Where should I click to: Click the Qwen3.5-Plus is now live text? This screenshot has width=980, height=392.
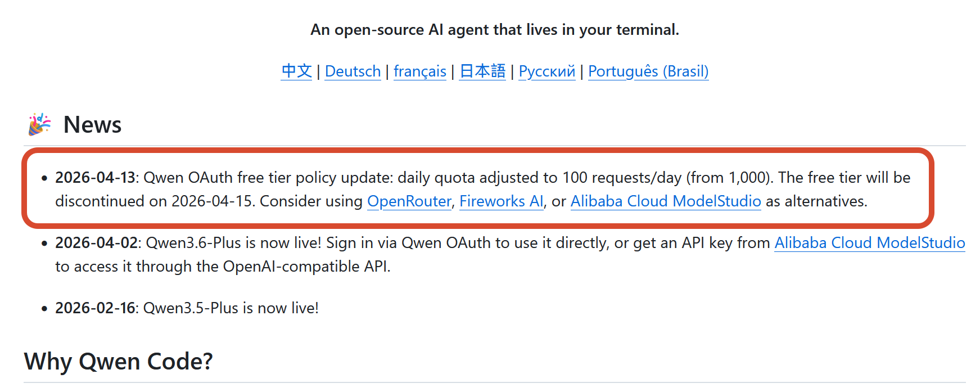231,308
